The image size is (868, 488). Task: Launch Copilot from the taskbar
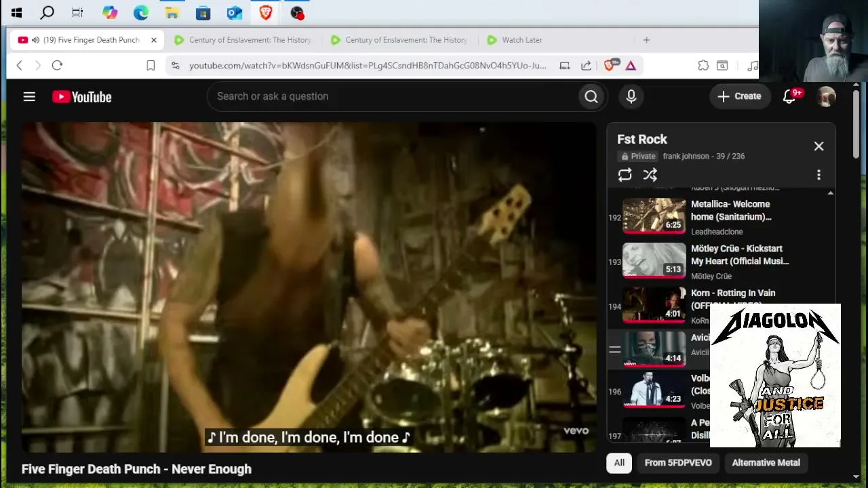(109, 12)
